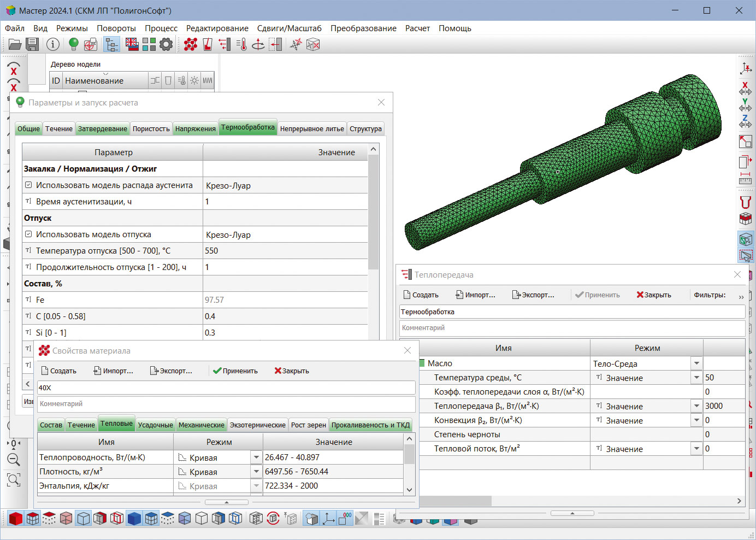Click the save floppy disk icon
This screenshot has width=756, height=540.
tap(32, 44)
